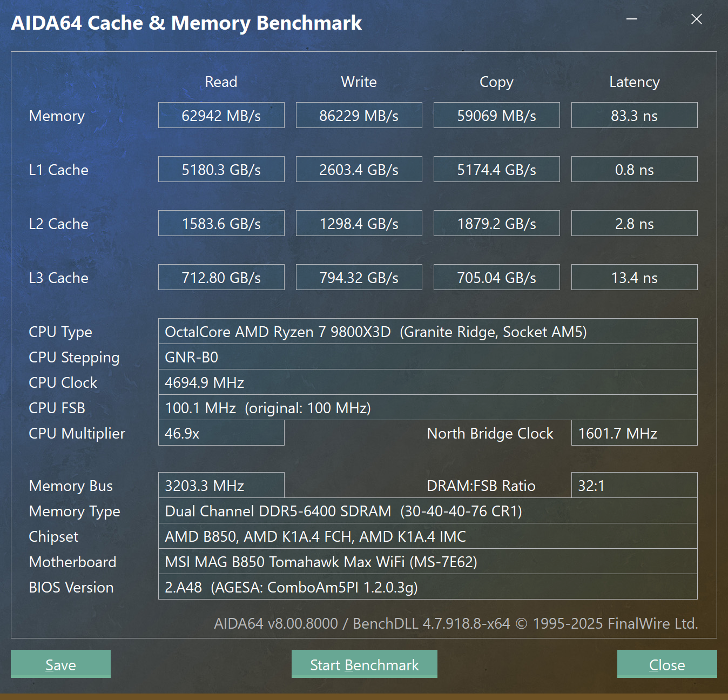Click the AIDA64 Cache & Memory Benchmark title

186,23
